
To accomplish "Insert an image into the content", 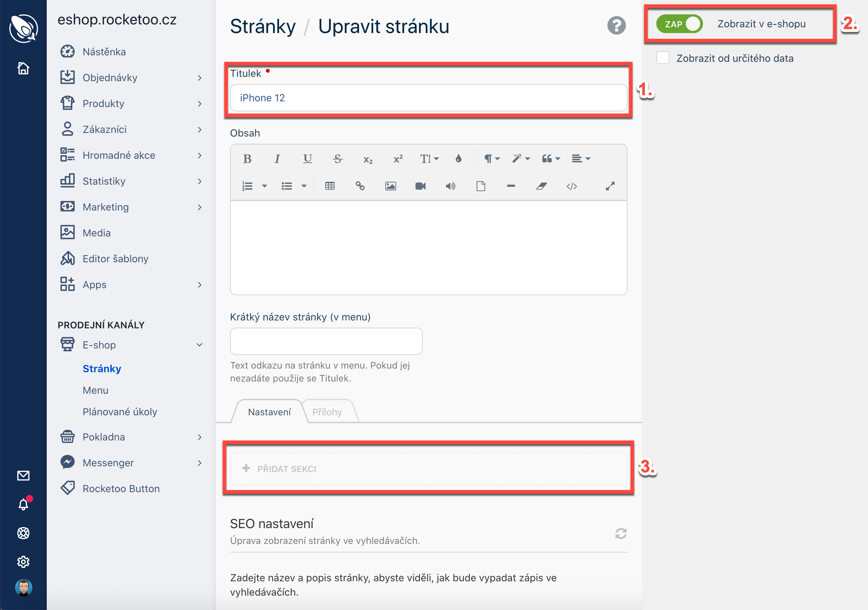I will coord(390,186).
